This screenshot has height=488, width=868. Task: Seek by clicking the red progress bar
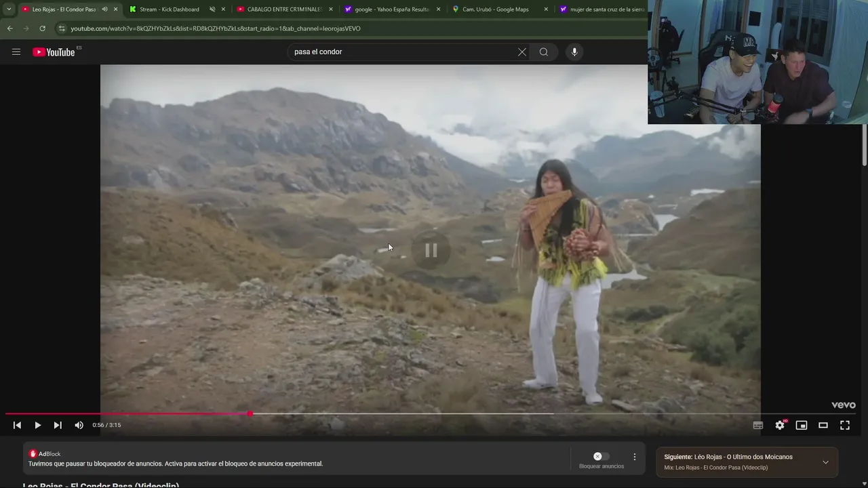[x=127, y=413]
